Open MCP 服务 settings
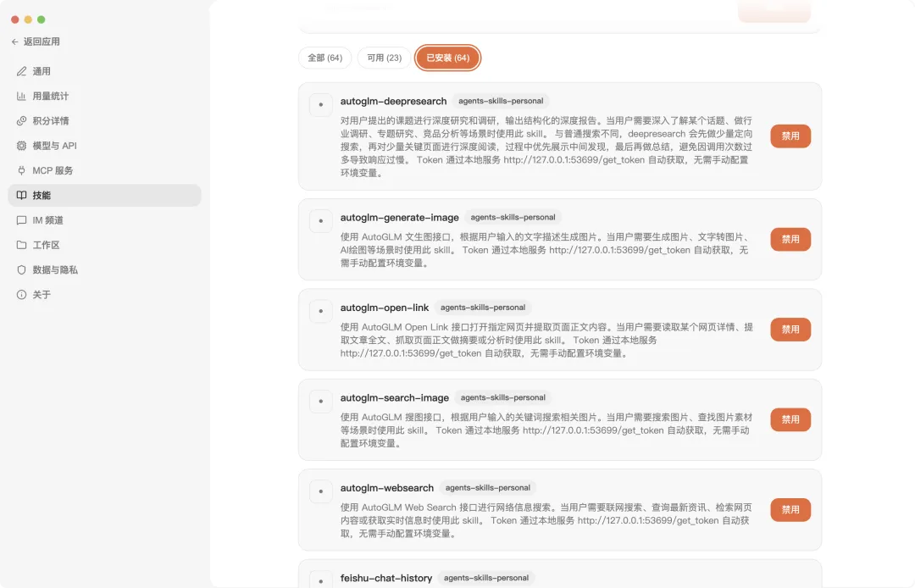This screenshot has width=915, height=588. click(x=104, y=170)
